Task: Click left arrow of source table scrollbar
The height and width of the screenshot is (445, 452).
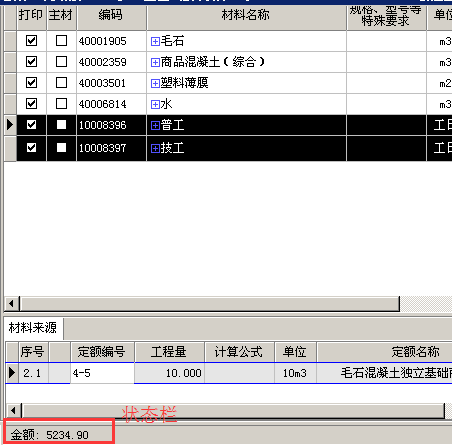Action: (13, 411)
